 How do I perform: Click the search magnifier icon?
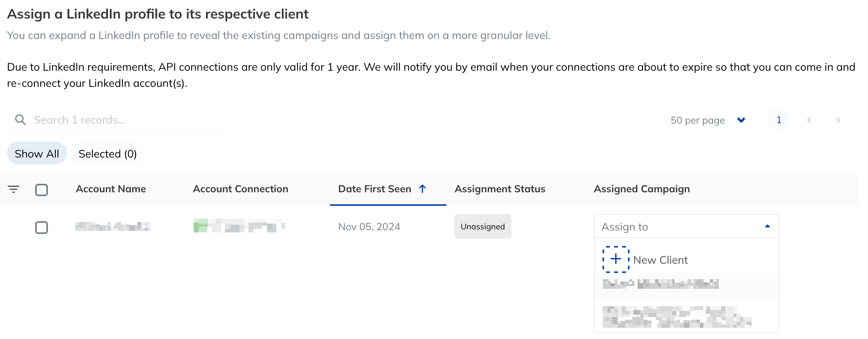tap(20, 120)
